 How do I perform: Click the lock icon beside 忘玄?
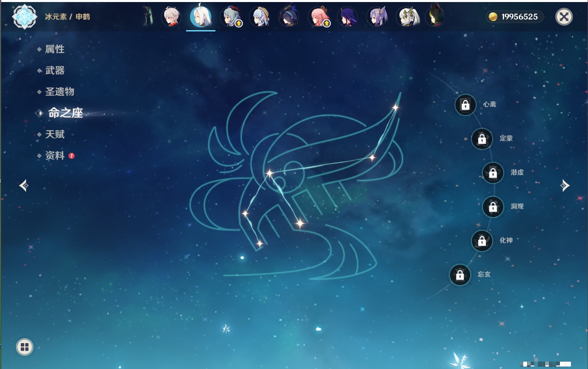[460, 275]
